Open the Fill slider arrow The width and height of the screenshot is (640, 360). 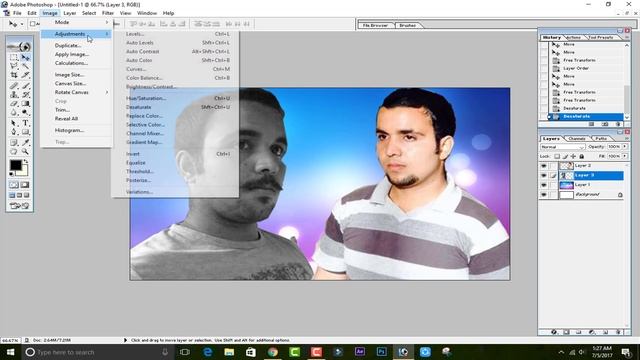pyautogui.click(x=624, y=156)
